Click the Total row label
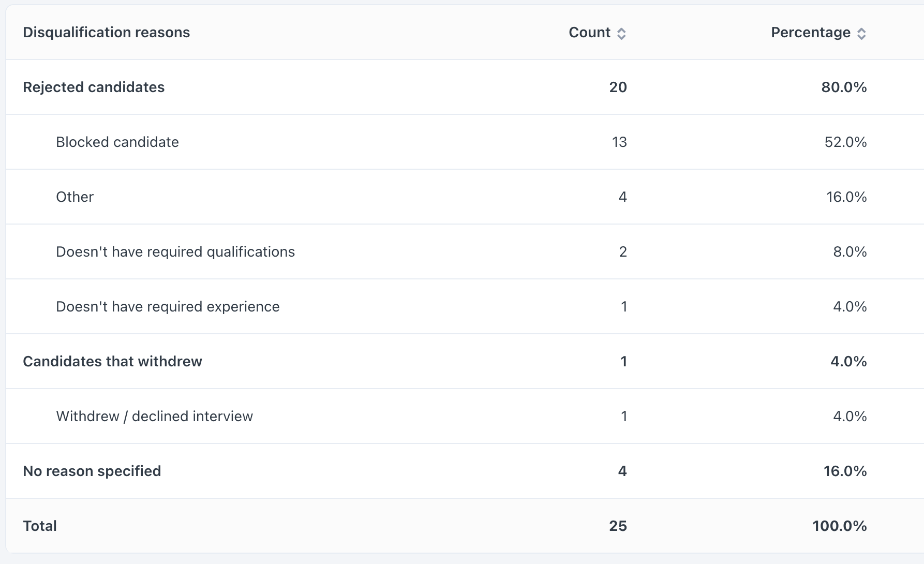Image resolution: width=924 pixels, height=564 pixels. coord(40,526)
